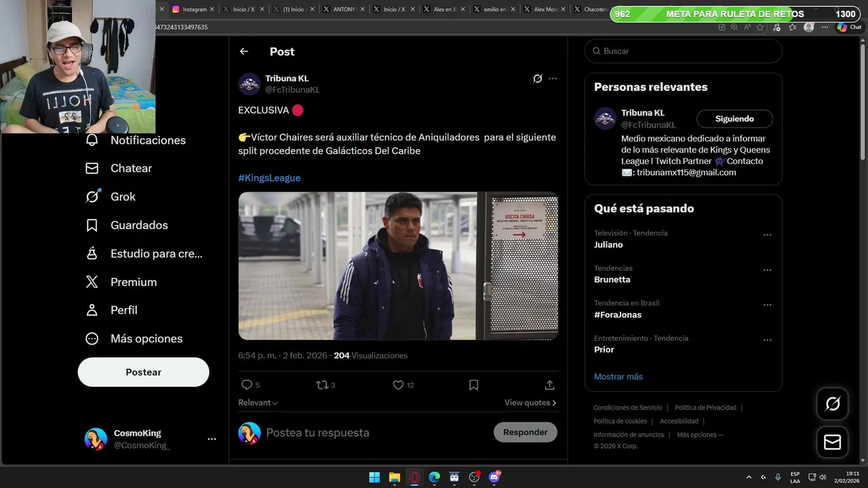Open Política de cookies link

(x=620, y=422)
